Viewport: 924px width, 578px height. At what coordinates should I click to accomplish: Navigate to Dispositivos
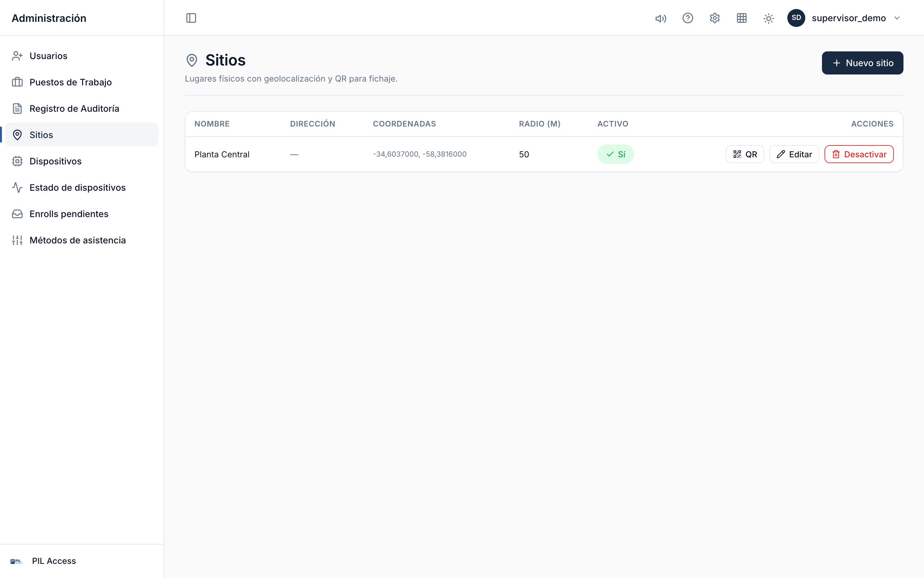tap(82, 161)
